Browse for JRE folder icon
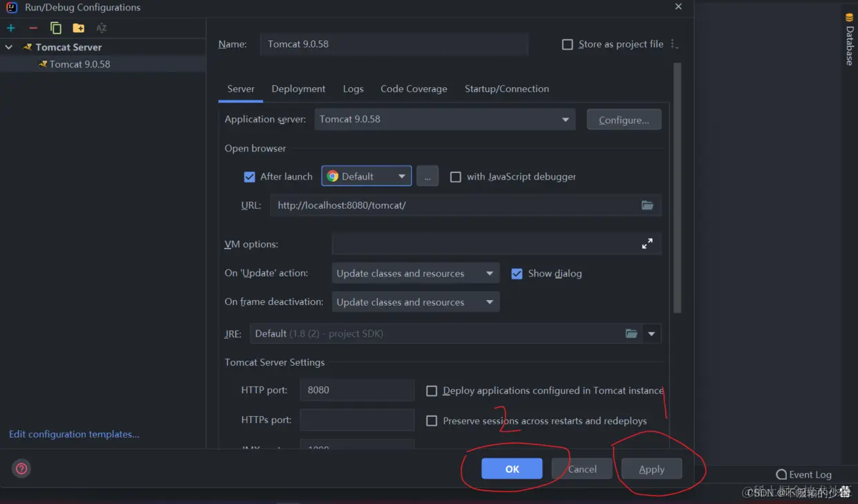The height and width of the screenshot is (504, 858). (631, 333)
